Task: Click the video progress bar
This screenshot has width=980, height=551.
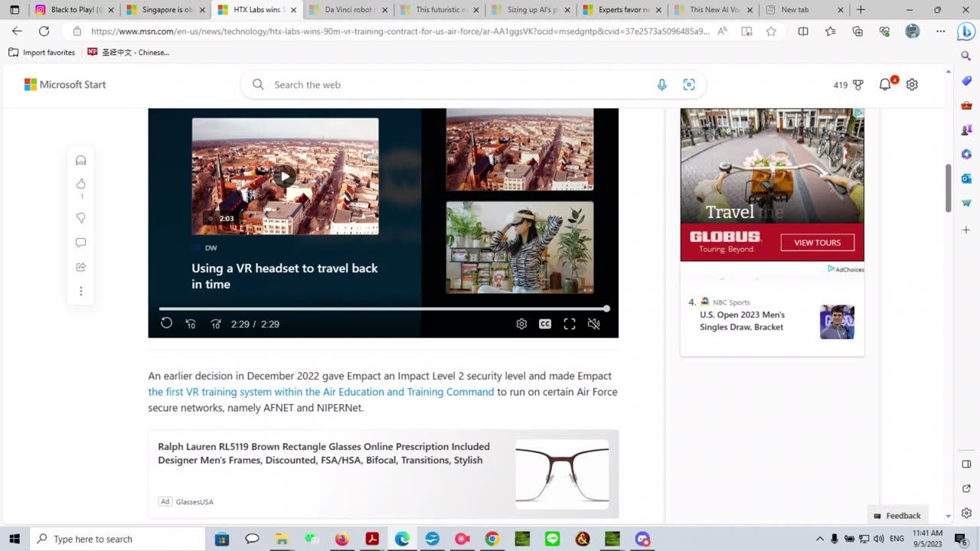Action: click(x=383, y=308)
